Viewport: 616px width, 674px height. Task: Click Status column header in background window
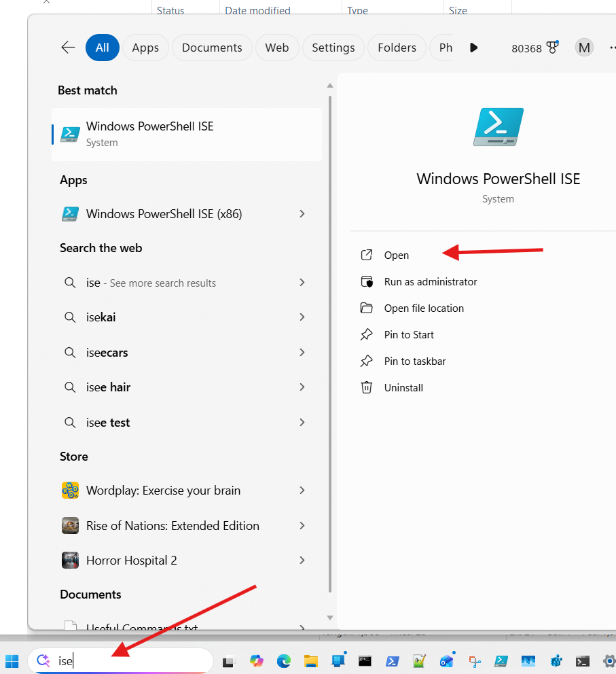[x=170, y=10]
